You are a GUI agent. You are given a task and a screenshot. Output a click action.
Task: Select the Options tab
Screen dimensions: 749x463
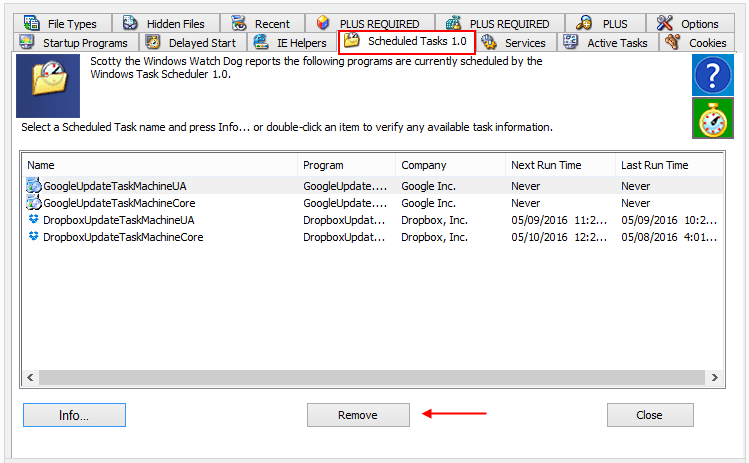(x=690, y=23)
